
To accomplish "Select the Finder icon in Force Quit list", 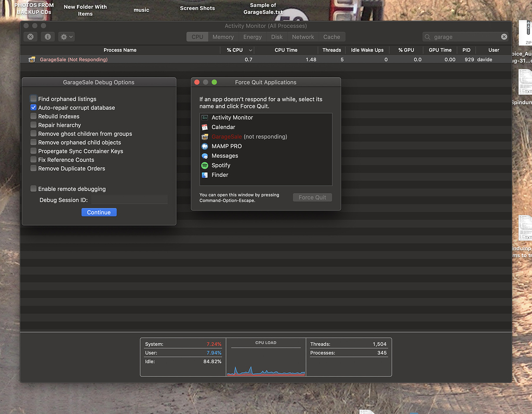I will (x=205, y=175).
